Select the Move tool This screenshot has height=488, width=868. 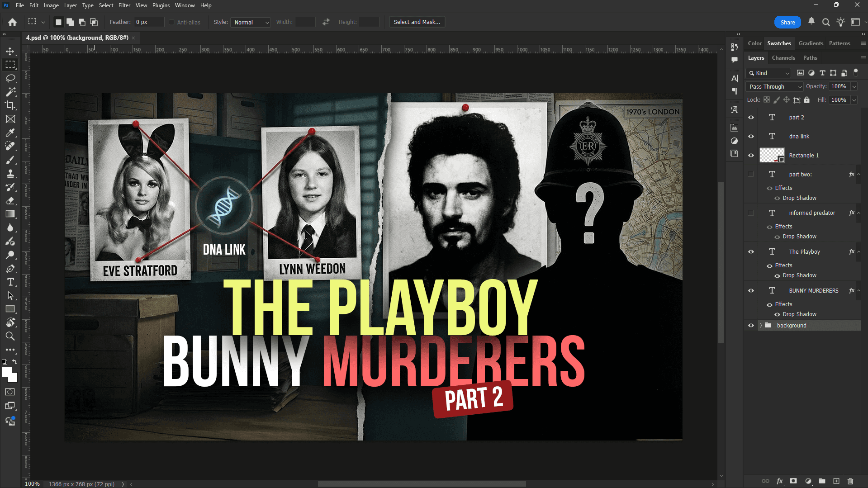click(x=10, y=51)
